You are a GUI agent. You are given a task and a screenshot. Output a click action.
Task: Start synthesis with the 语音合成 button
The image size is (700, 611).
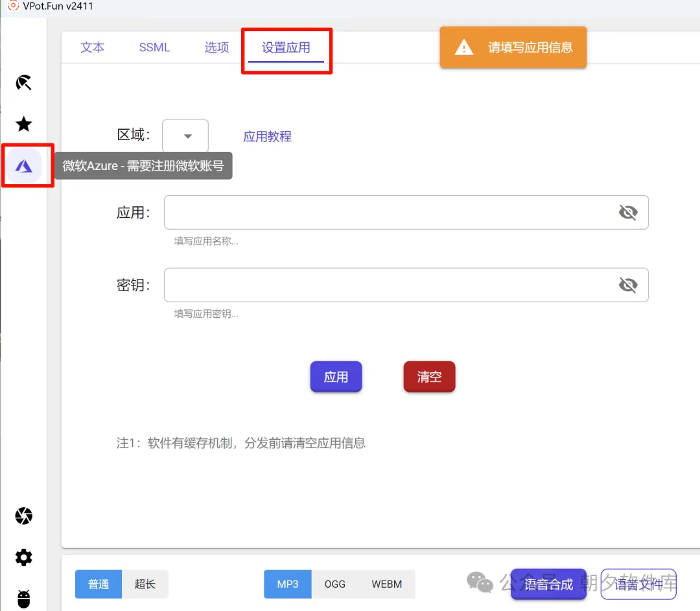(548, 584)
